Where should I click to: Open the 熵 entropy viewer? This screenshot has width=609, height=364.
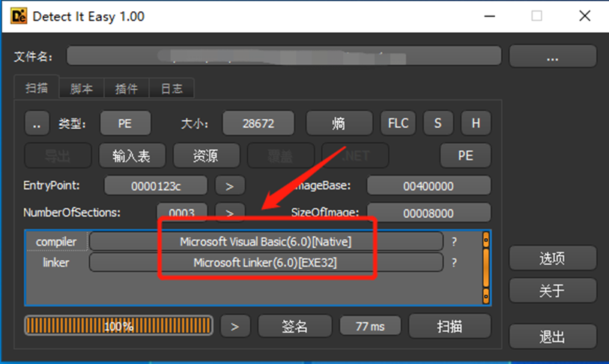(x=339, y=124)
